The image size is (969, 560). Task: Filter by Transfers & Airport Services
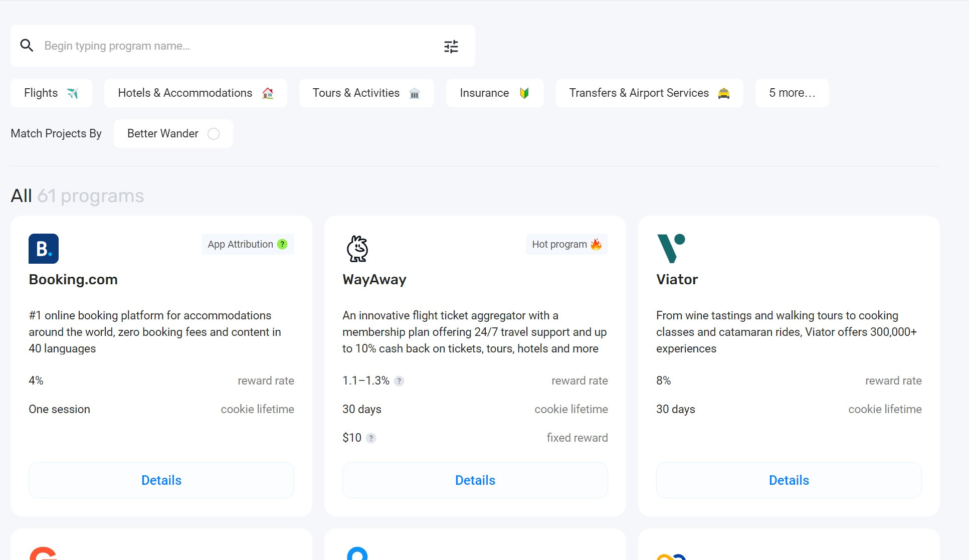pos(650,93)
